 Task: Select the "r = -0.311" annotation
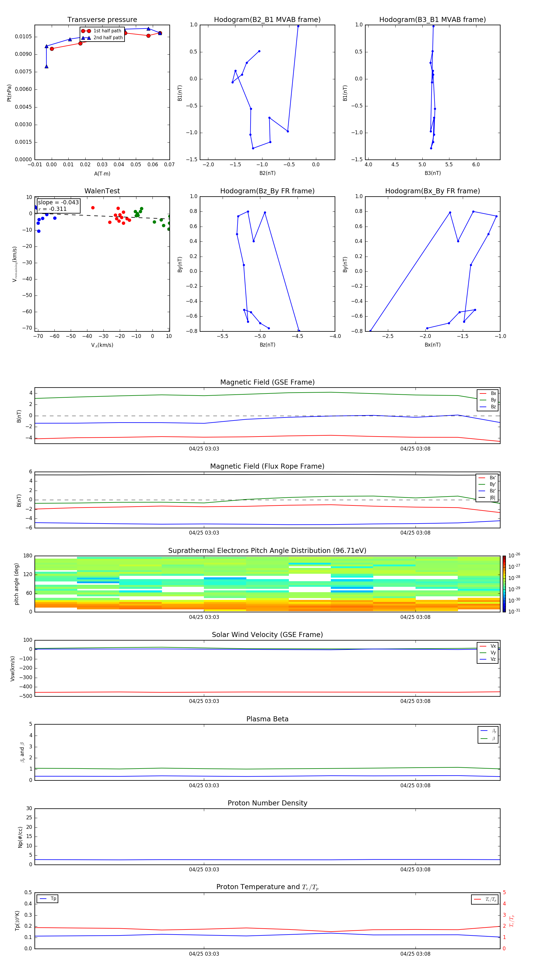click(x=53, y=209)
